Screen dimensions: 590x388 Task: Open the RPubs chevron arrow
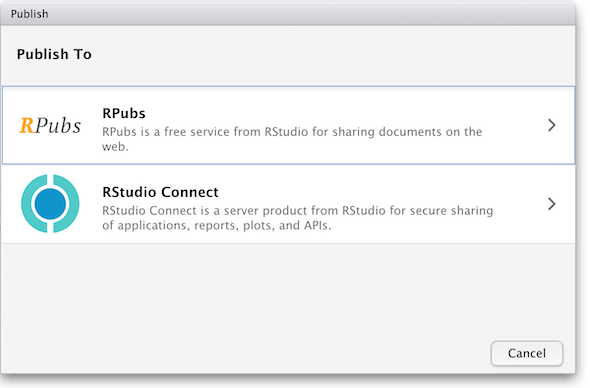coord(551,125)
